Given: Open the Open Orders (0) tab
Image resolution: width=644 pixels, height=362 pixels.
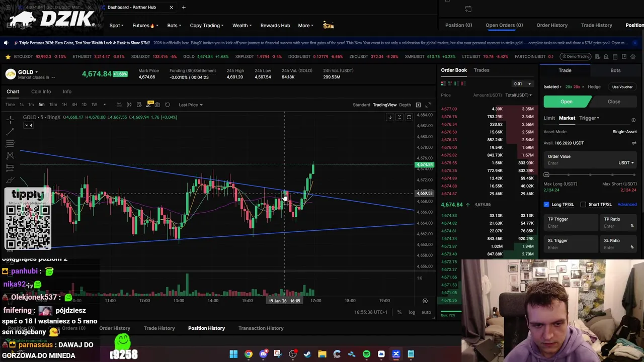Looking at the screenshot, I should tap(504, 25).
